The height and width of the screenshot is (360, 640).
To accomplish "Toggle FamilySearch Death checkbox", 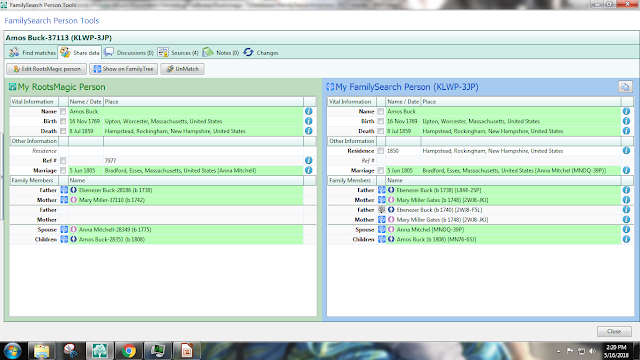I will (380, 131).
